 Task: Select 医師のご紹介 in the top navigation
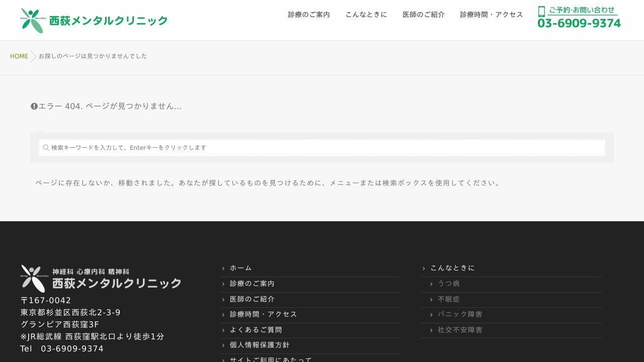[x=424, y=15]
